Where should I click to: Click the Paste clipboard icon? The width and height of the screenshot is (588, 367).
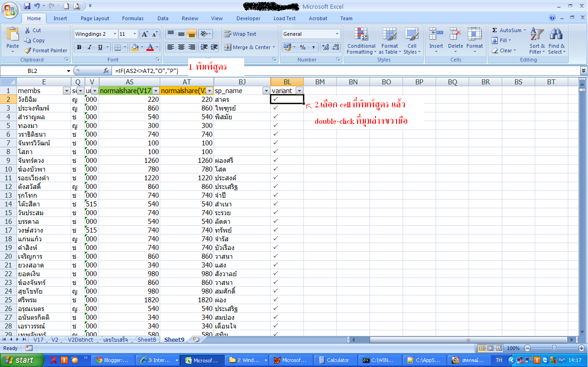(13, 34)
